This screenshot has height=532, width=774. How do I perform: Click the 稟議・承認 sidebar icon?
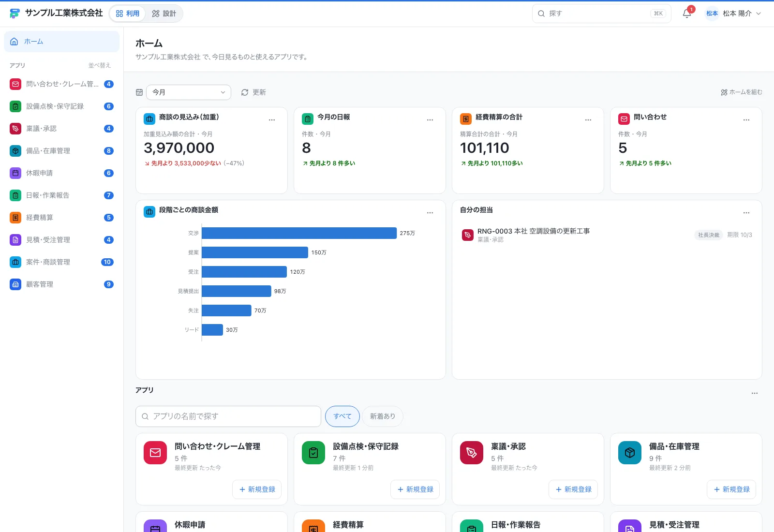[15, 129]
